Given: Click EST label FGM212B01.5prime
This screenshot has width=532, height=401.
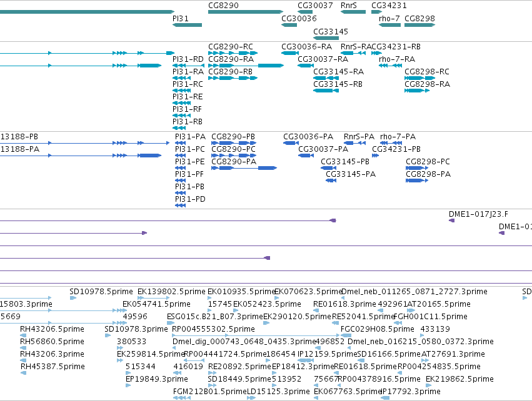Looking at the screenshot, I should [x=209, y=392].
